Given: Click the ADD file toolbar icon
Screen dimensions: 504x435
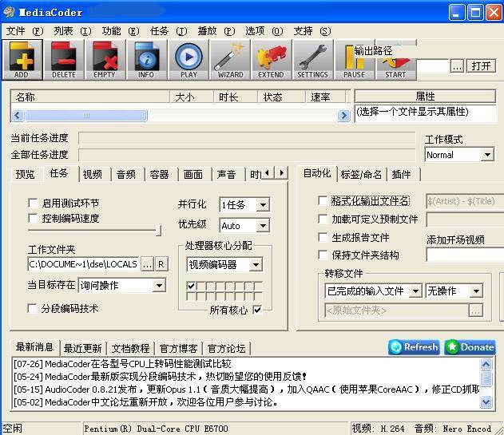Looking at the screenshot, I should click(x=22, y=60).
